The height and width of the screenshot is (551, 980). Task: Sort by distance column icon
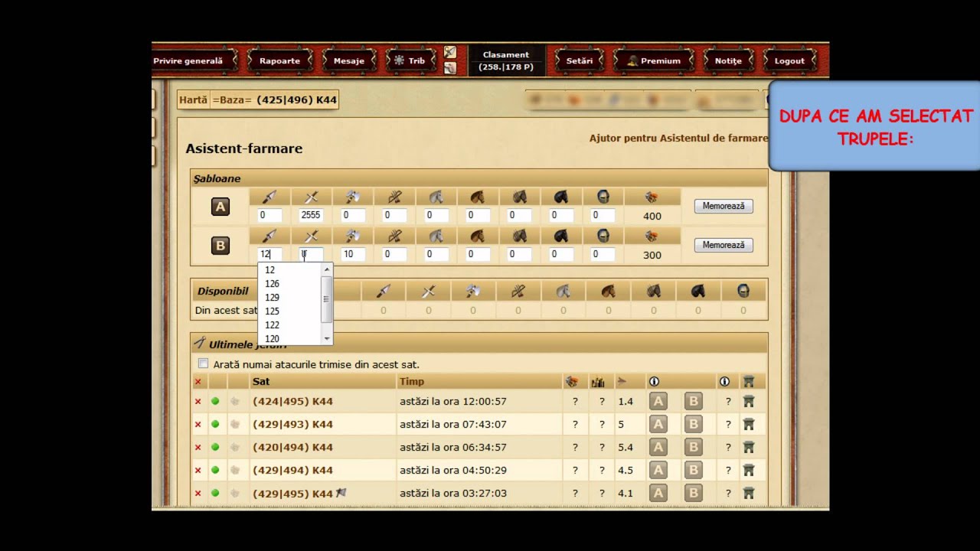click(x=622, y=381)
